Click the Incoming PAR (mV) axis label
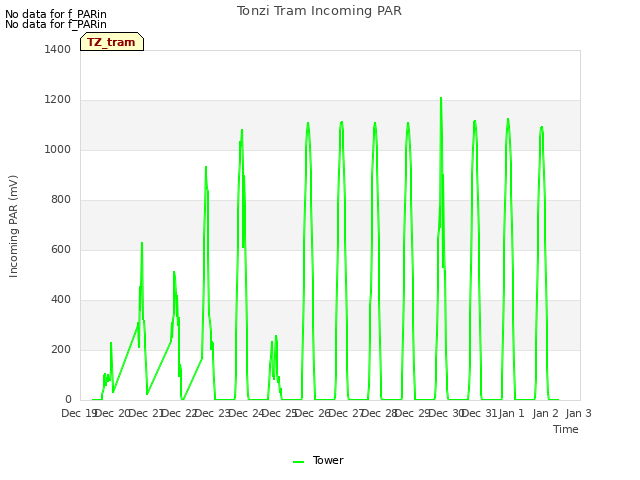Screen dimensions: 640x480 [13, 227]
